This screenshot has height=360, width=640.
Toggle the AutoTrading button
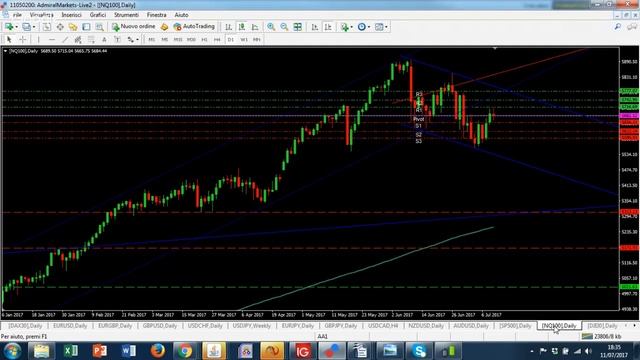point(194,27)
